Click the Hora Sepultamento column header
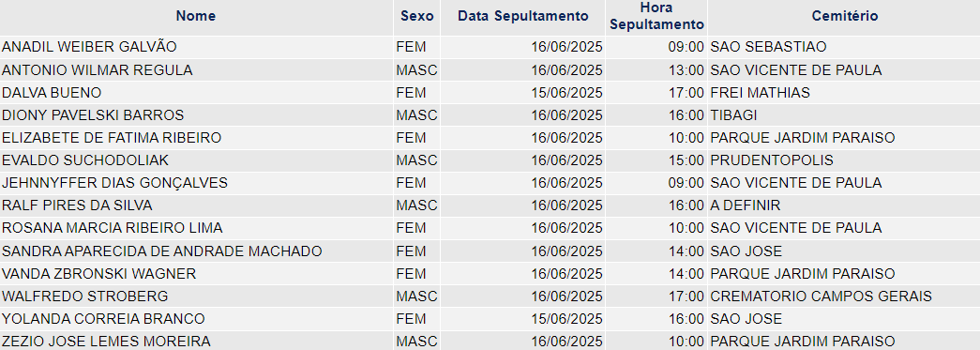This screenshot has height=350, width=980. (656, 17)
